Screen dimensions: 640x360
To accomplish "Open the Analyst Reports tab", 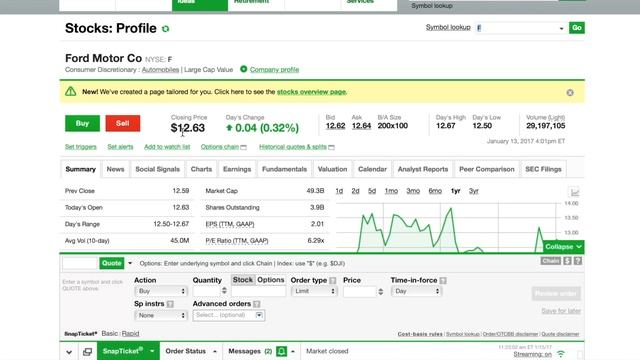I will (423, 169).
